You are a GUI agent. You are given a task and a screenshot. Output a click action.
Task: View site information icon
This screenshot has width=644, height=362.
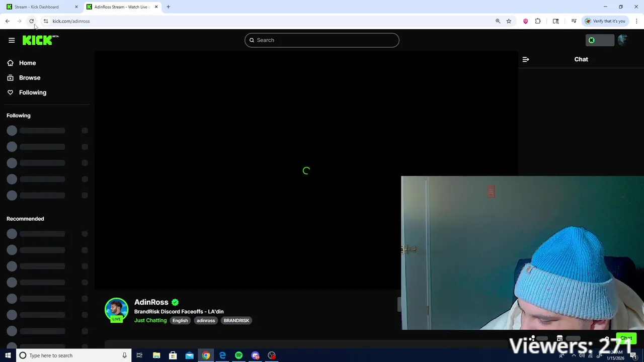(x=46, y=21)
